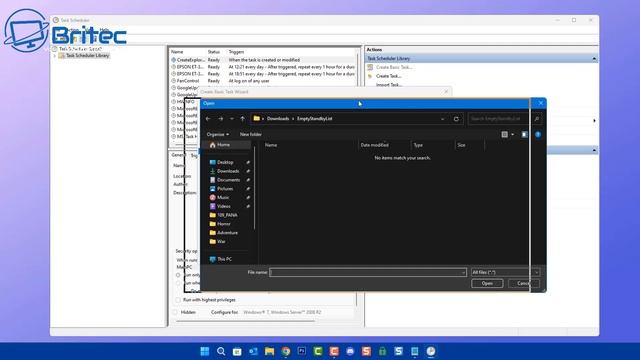Screen dimensions: 640x360
Task: Click the search magnifier icon in dialog
Action: pyautogui.click(x=537, y=119)
